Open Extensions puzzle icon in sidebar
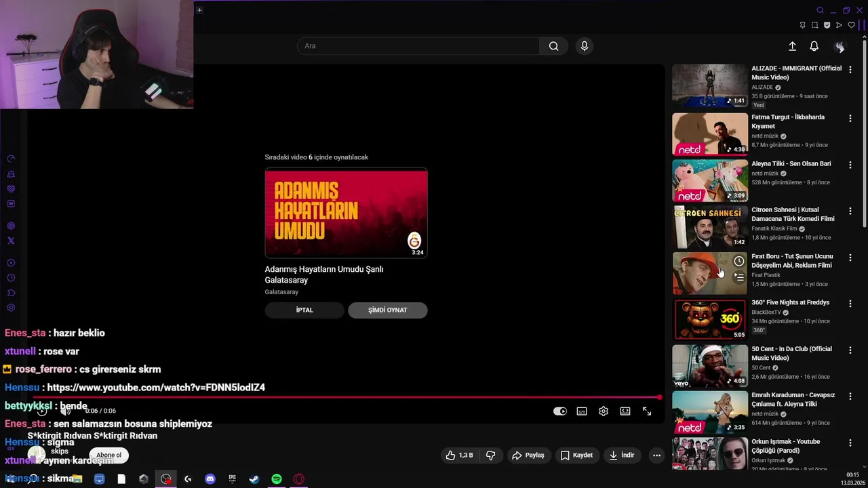Viewport: 868px width, 488px height. [11, 293]
